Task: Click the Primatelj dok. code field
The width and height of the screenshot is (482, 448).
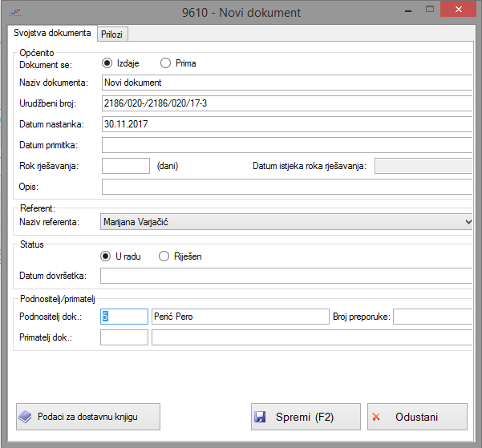Action: (124, 337)
